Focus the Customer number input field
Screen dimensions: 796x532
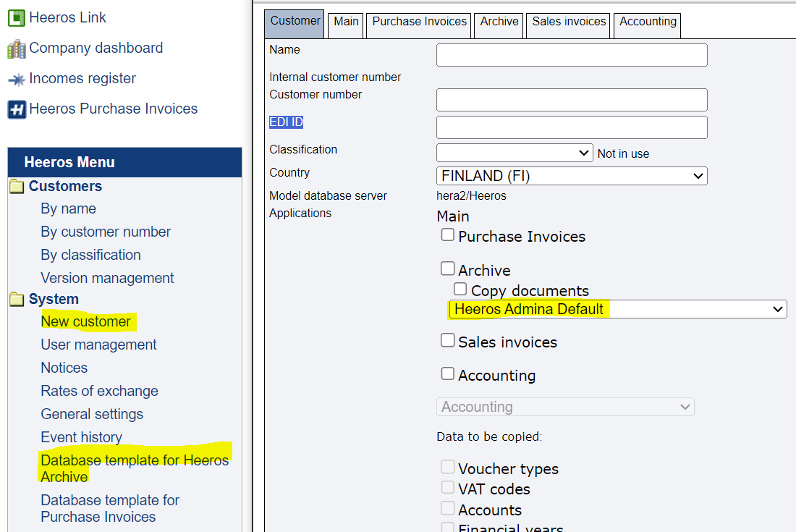coord(572,100)
